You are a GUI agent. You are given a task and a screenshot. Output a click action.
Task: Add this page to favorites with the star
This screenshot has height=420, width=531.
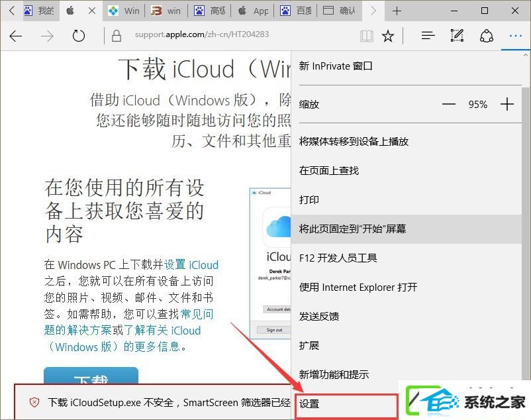pyautogui.click(x=388, y=36)
